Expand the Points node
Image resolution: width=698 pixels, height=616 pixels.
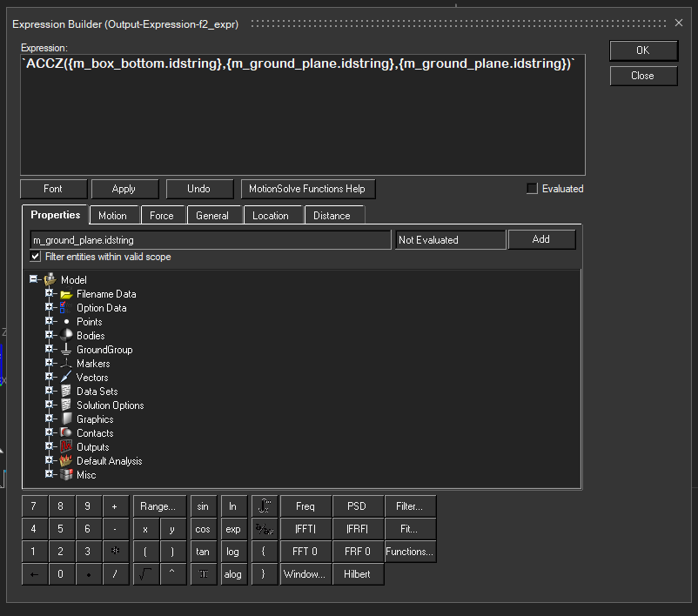49,321
